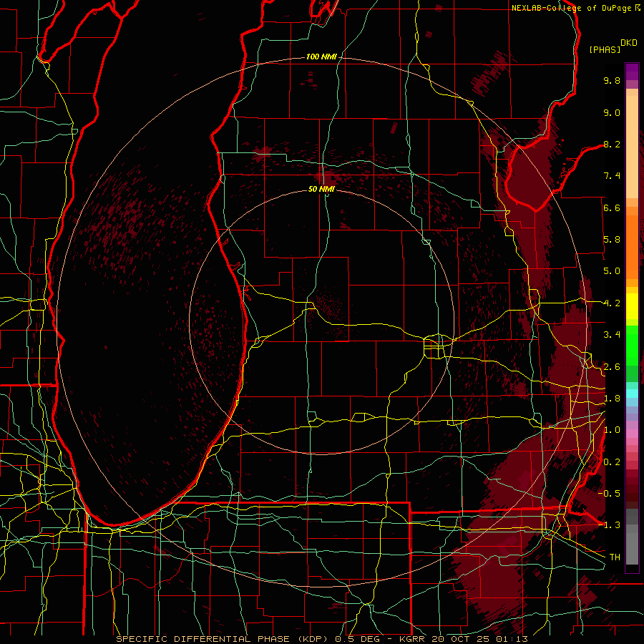
Task: Pick the peach segment of the color bar
Action: [632, 148]
